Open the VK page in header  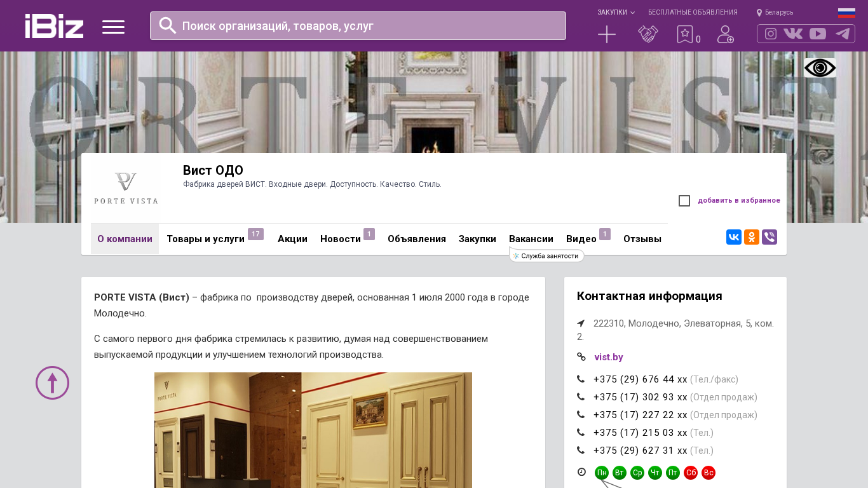(793, 34)
